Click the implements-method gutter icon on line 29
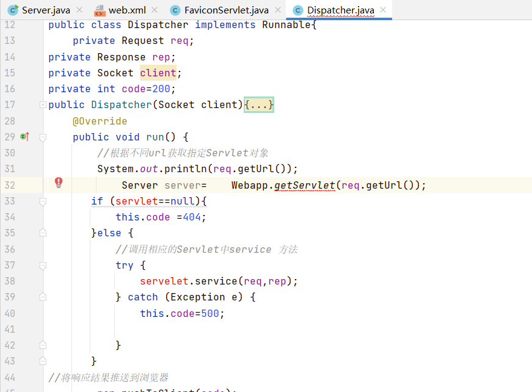This screenshot has height=392, width=532. (x=25, y=137)
